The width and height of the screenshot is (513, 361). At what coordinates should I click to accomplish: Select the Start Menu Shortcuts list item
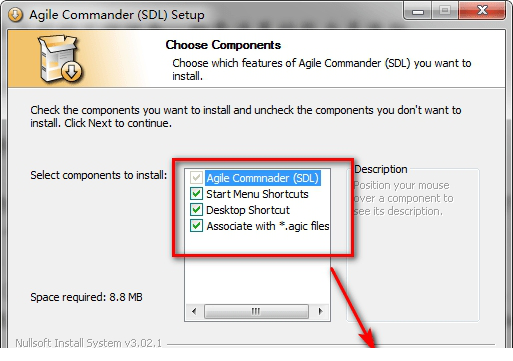click(257, 194)
